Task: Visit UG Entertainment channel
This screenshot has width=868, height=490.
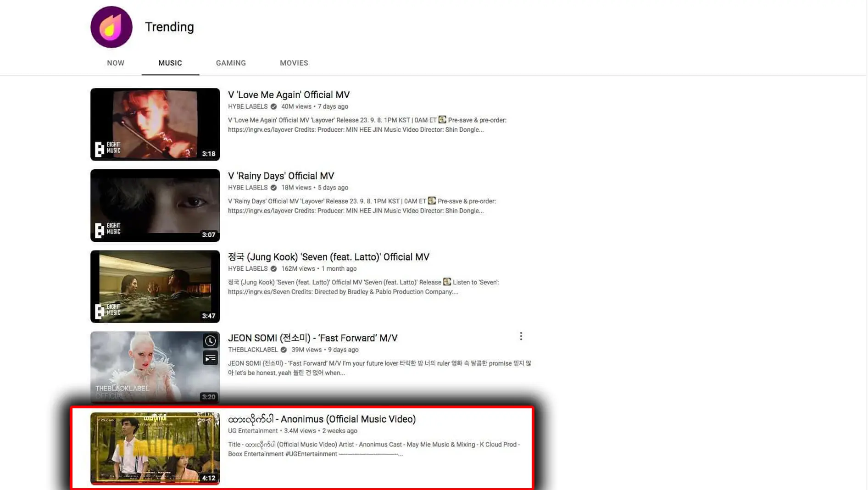Action: 253,431
